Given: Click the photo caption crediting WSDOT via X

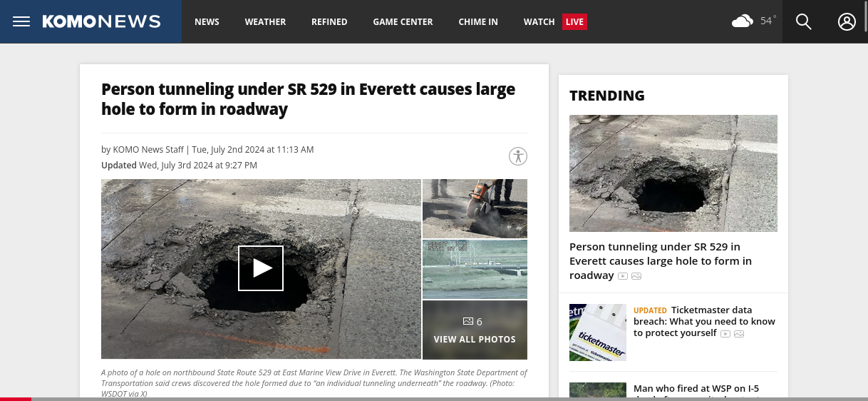Looking at the screenshot, I should 314,383.
